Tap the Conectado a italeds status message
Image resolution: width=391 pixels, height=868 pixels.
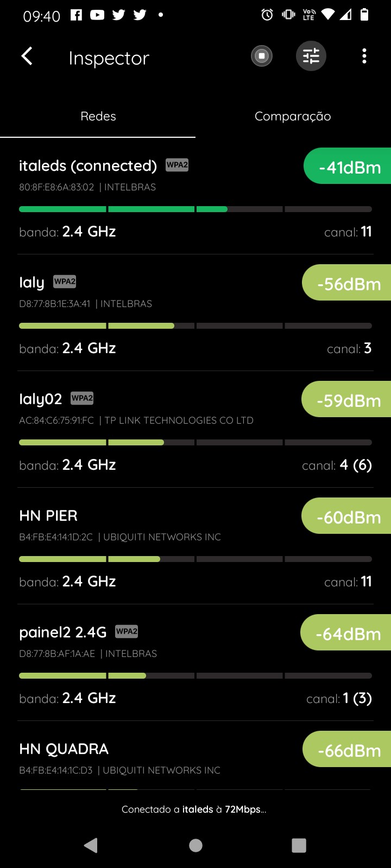pos(194,809)
